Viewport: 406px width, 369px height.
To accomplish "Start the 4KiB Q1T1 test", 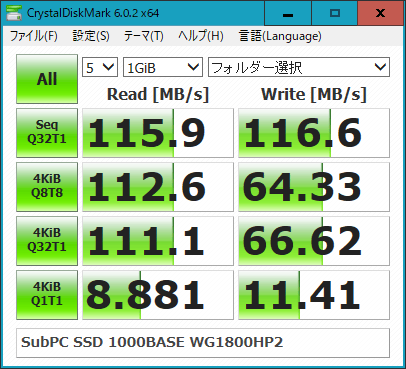I will [x=47, y=295].
